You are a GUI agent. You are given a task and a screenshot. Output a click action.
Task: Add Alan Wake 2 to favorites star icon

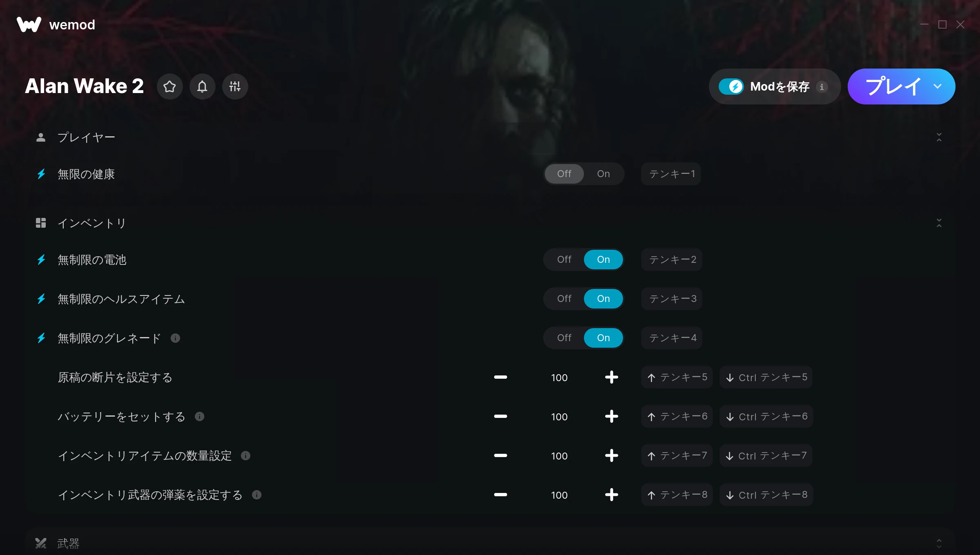pyautogui.click(x=169, y=87)
